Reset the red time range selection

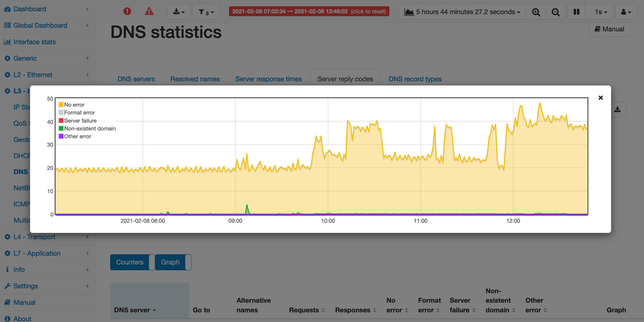click(x=309, y=11)
